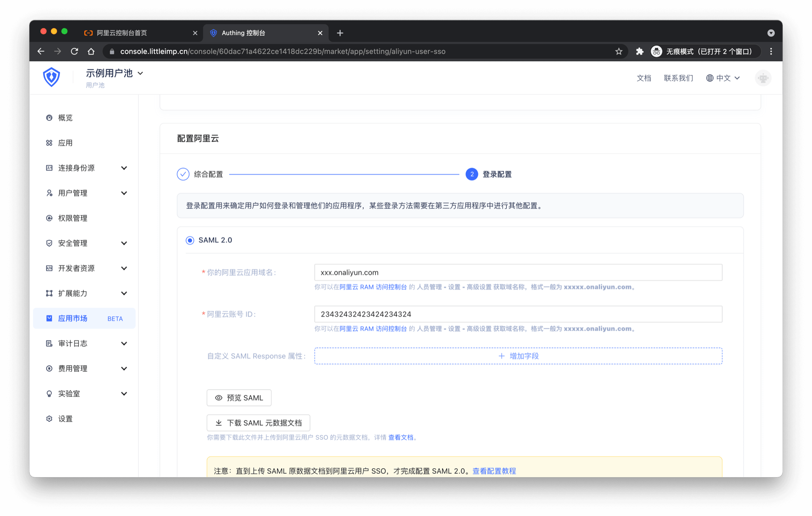Select the SAML 2.0 radio button
812x516 pixels.
[190, 240]
